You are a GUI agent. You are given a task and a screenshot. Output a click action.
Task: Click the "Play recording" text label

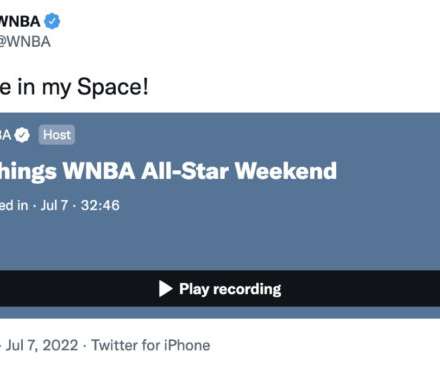click(x=230, y=289)
